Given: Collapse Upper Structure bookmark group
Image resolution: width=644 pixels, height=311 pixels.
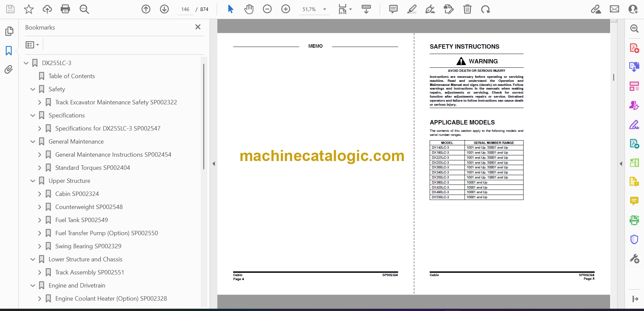Looking at the screenshot, I should [33, 181].
